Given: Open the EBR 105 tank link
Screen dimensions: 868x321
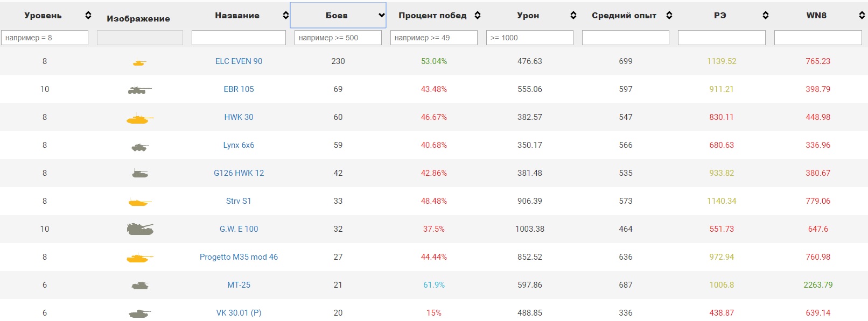Looking at the screenshot, I should (x=239, y=89).
